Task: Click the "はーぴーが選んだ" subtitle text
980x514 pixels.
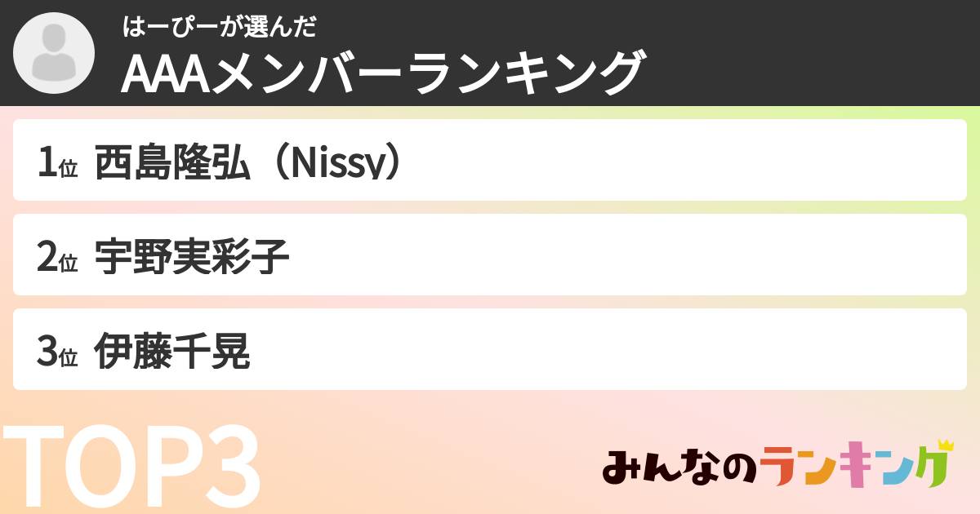Action: click(x=219, y=27)
